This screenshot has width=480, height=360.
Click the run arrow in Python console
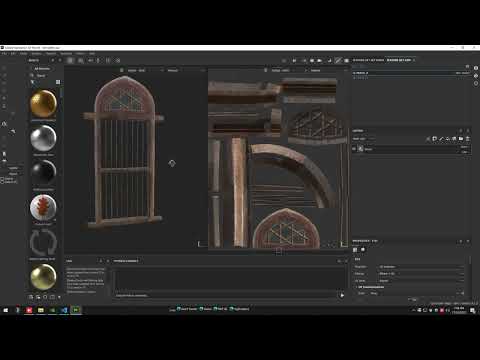tap(342, 295)
